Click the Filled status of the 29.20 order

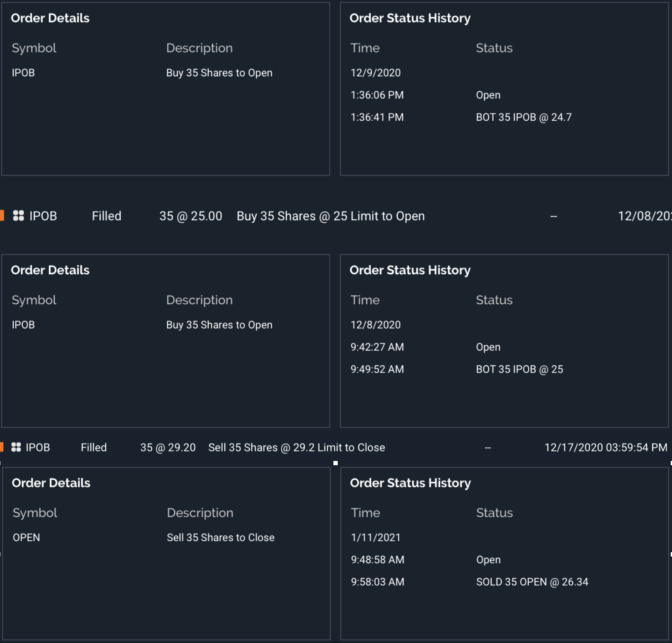tap(93, 448)
